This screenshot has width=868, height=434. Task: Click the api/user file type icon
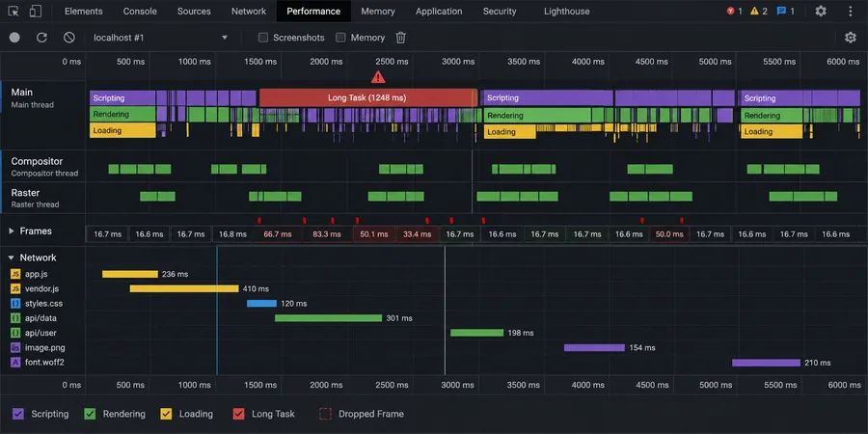15,334
